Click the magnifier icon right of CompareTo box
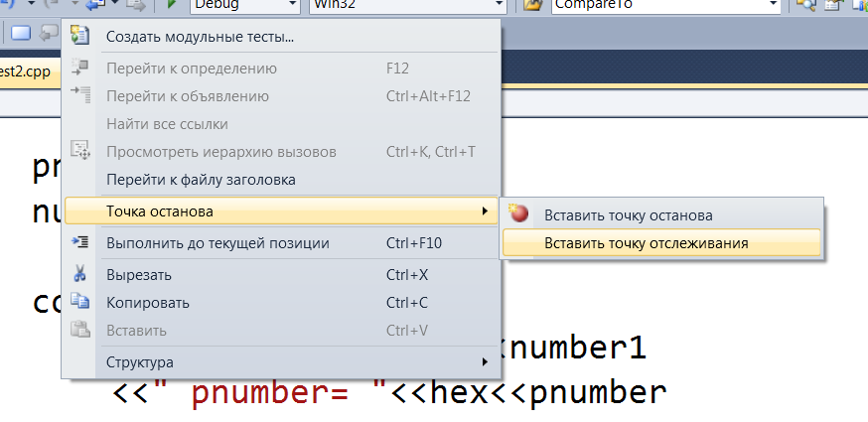 tap(805, 4)
